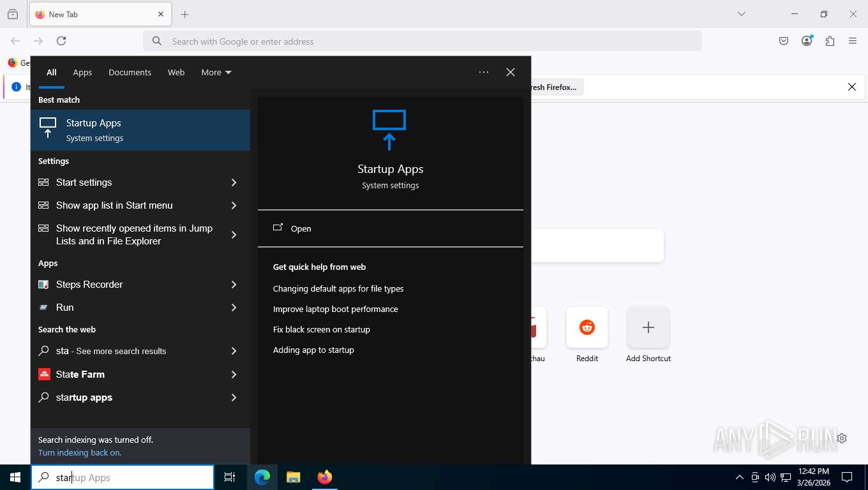
Task: Reload the page in Firefox
Action: click(x=61, y=41)
